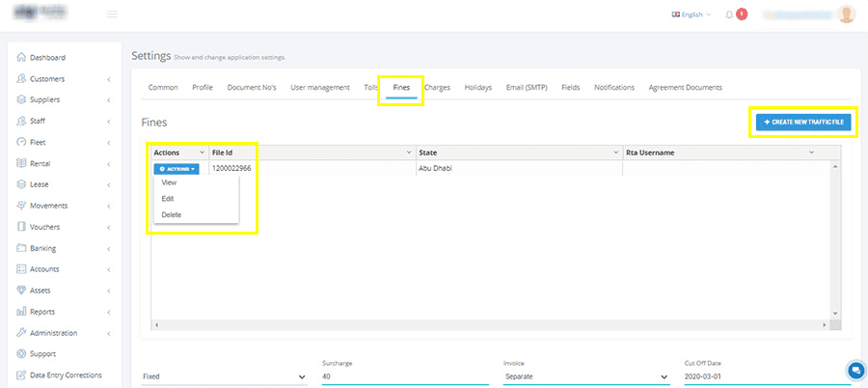Click the user avatar picture

[846, 14]
